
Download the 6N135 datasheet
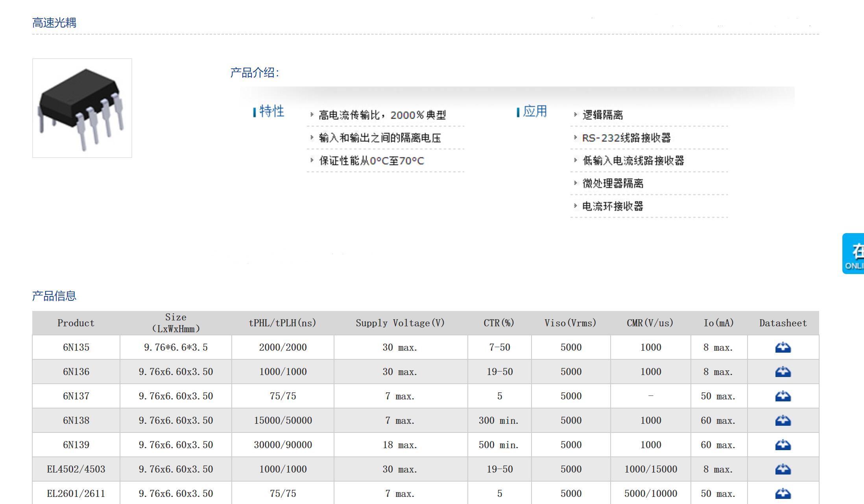point(783,348)
